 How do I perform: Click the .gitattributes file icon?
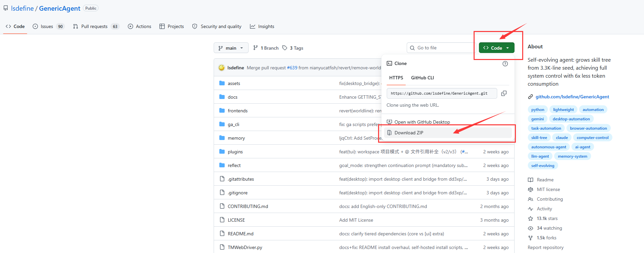pyautogui.click(x=222, y=179)
